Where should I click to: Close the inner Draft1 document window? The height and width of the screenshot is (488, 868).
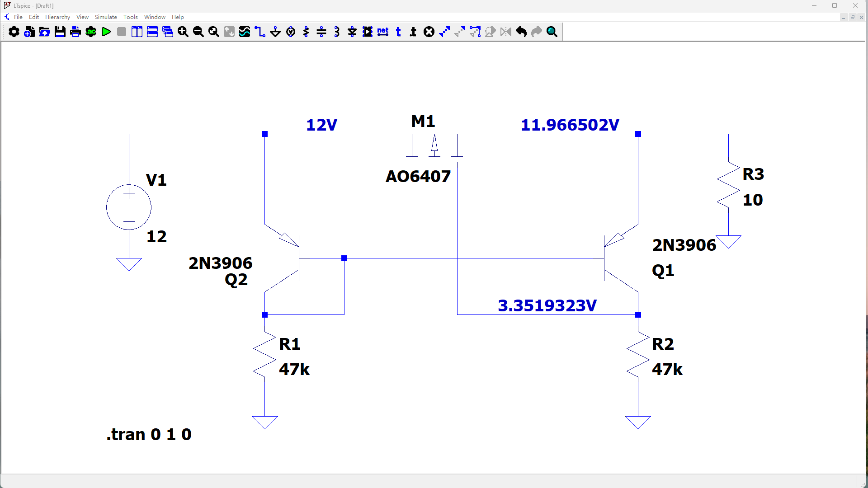[861, 17]
